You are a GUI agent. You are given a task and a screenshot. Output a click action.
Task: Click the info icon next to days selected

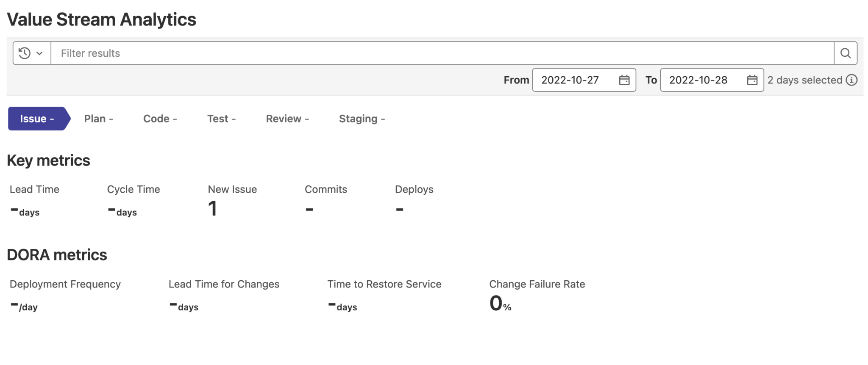click(x=851, y=80)
